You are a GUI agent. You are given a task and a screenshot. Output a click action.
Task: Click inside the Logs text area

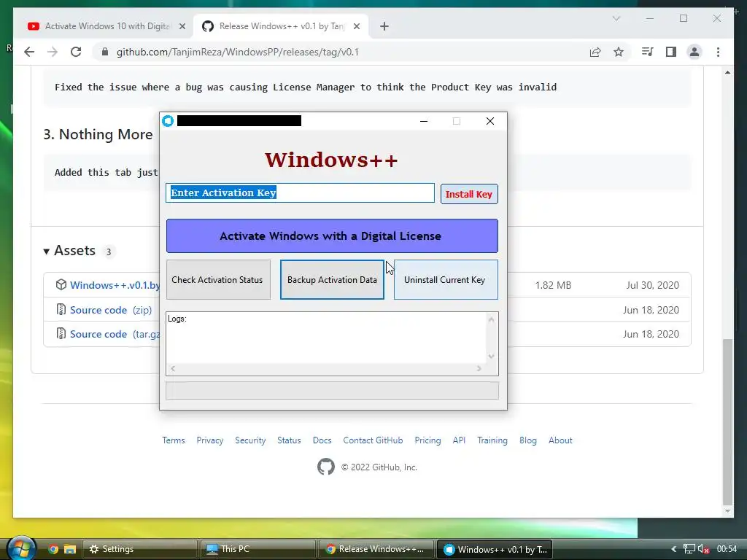(326, 338)
